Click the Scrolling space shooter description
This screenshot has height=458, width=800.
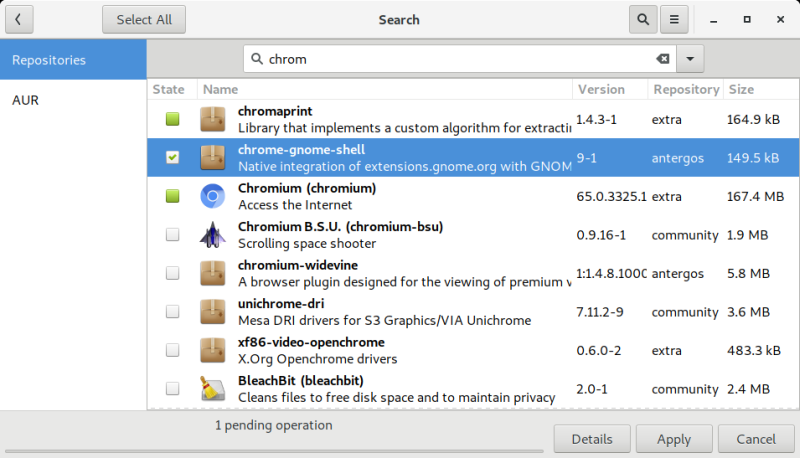coord(307,243)
